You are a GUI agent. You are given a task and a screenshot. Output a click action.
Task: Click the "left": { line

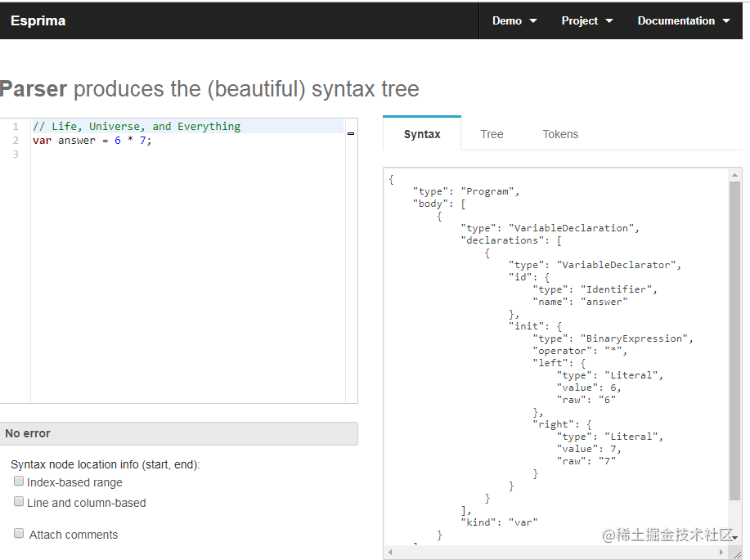[x=559, y=363]
